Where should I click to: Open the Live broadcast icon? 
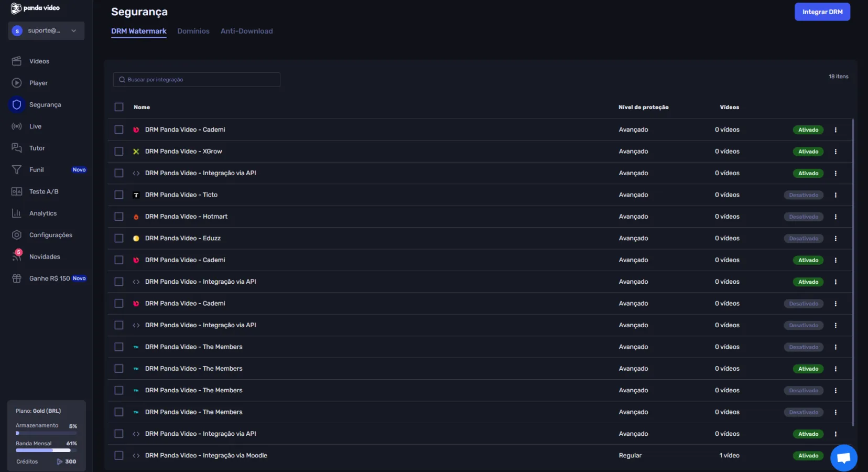coord(17,126)
